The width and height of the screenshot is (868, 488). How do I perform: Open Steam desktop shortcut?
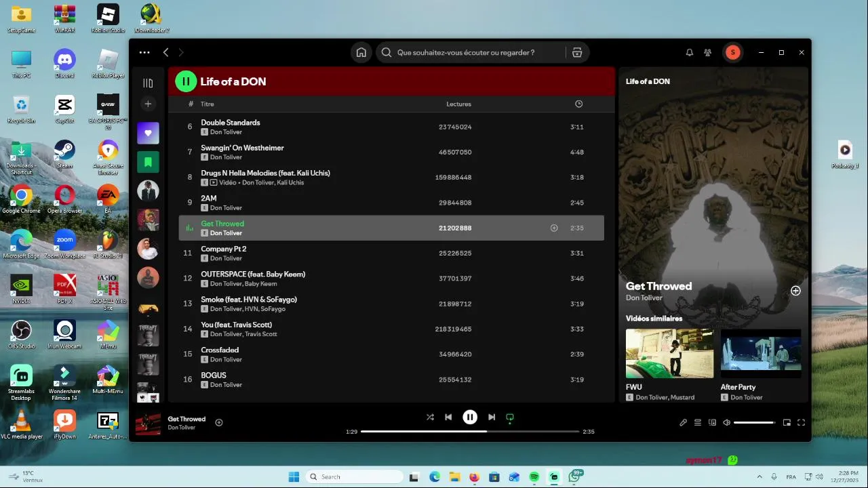tap(64, 154)
